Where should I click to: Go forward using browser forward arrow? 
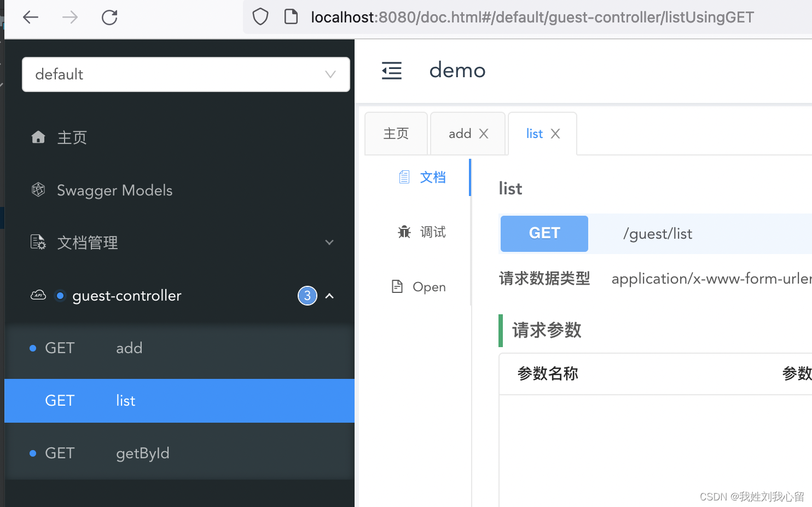point(70,18)
